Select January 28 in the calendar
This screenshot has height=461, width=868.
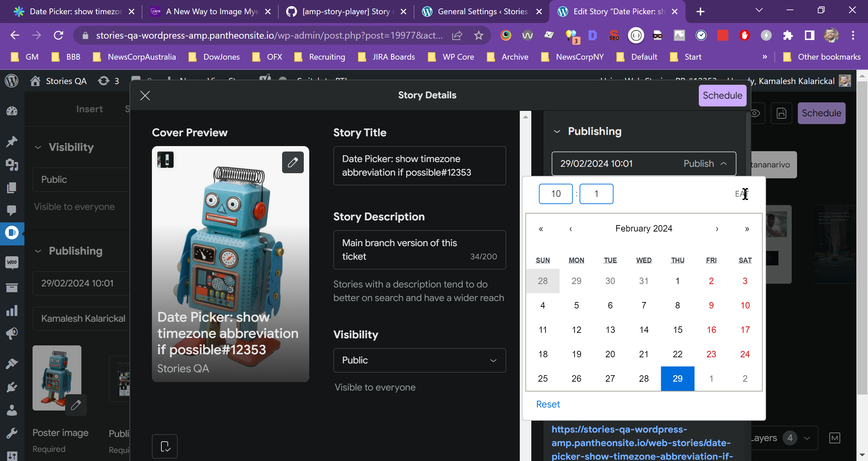pyautogui.click(x=543, y=281)
